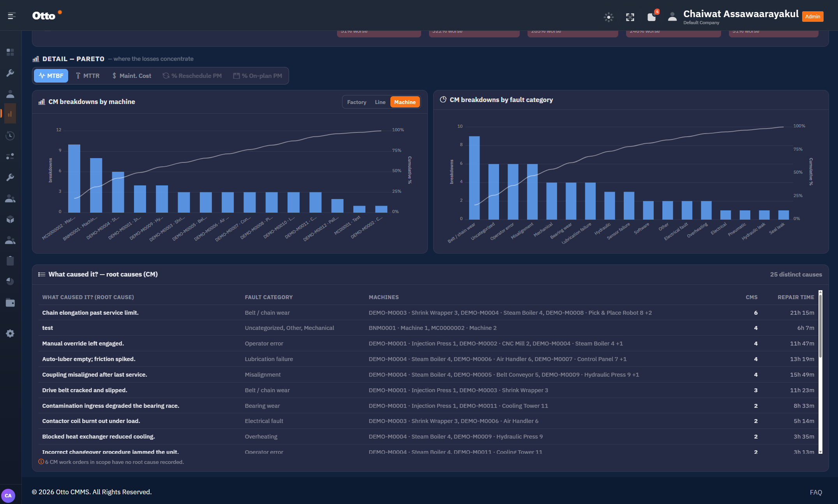
Task: Open the clock history icon in sidebar
Action: 11,136
